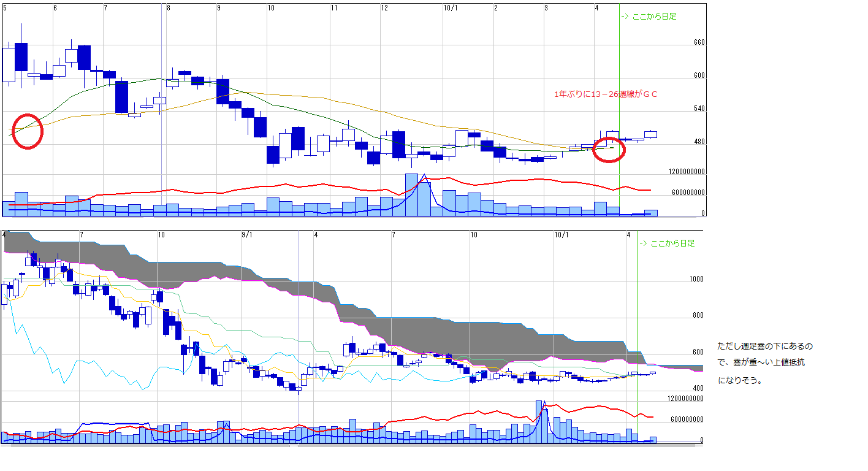Click the 1000 price label on lower axis
The width and height of the screenshot is (868, 471).
pos(696,279)
